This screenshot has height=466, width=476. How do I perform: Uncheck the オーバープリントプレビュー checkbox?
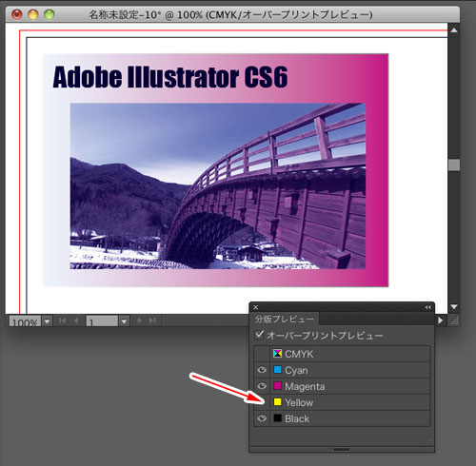point(259,335)
